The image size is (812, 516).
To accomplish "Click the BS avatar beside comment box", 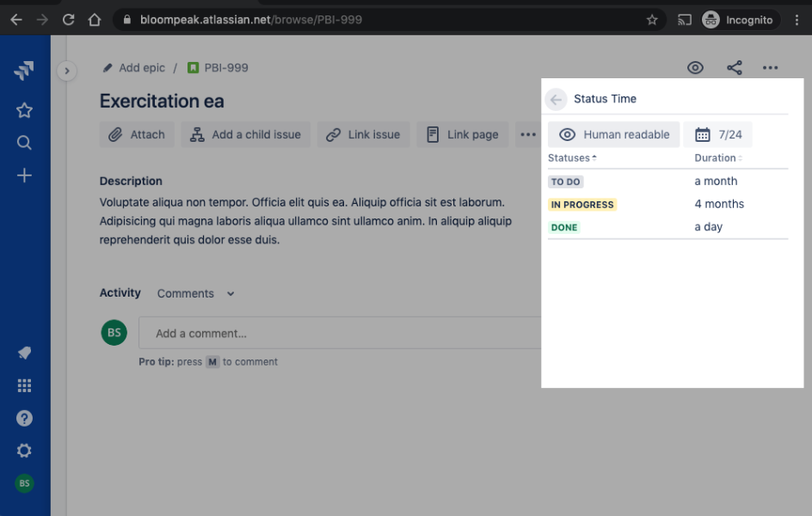I will point(114,332).
